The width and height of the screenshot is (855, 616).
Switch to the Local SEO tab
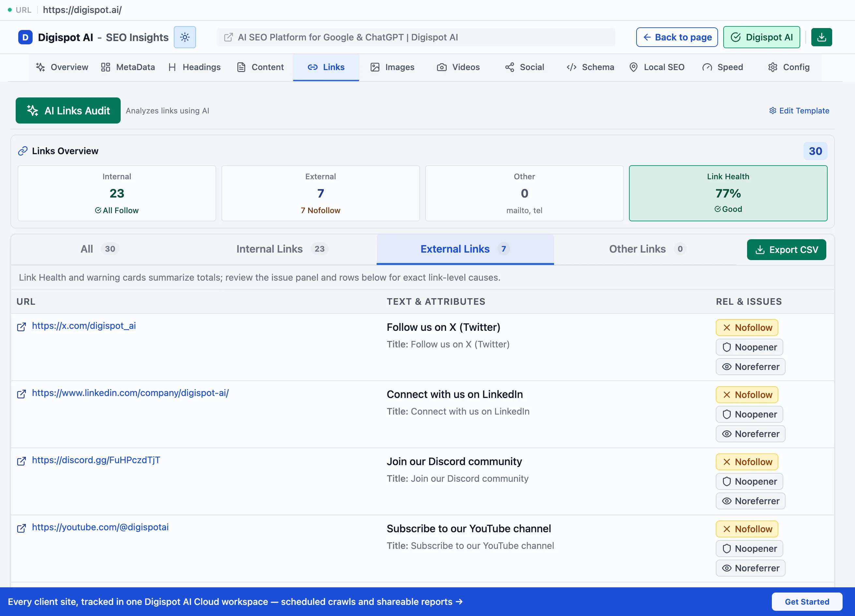[656, 67]
